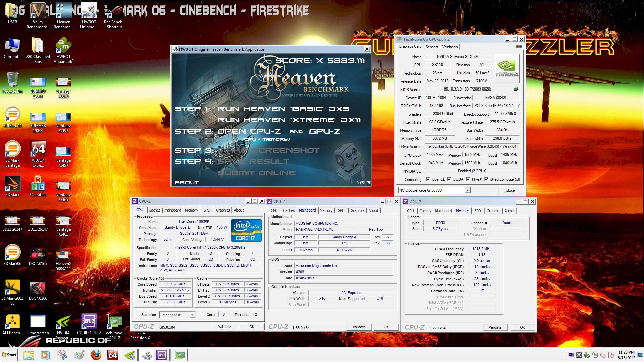Click OK in the mainboard CPU-Z window
This screenshot has width=644, height=362.
(x=386, y=327)
